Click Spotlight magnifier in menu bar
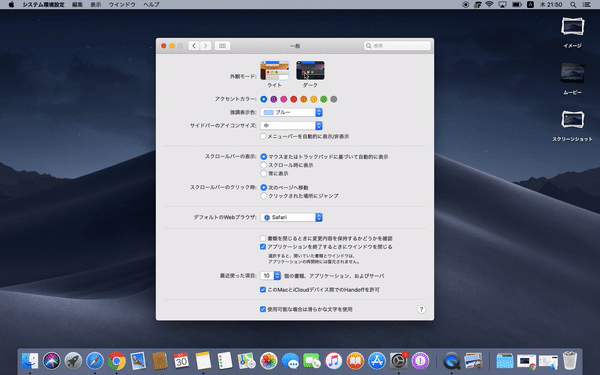Screen dimensions: 600x375 573,5
